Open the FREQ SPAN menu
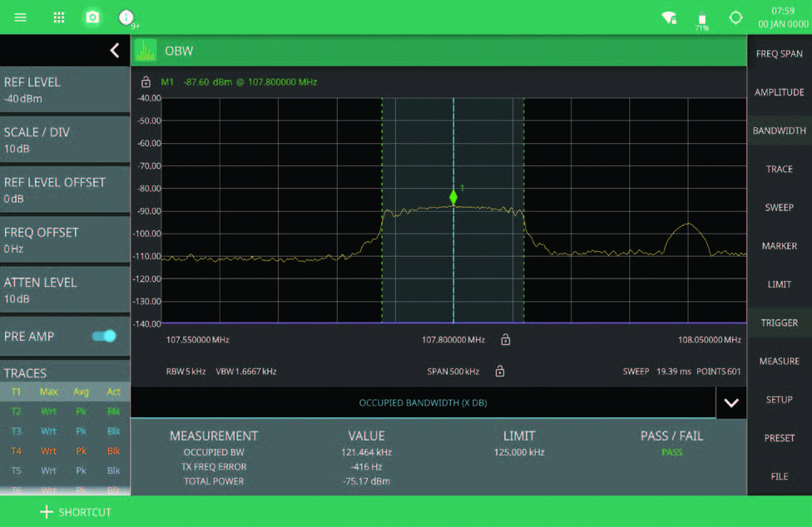 pyautogui.click(x=779, y=54)
